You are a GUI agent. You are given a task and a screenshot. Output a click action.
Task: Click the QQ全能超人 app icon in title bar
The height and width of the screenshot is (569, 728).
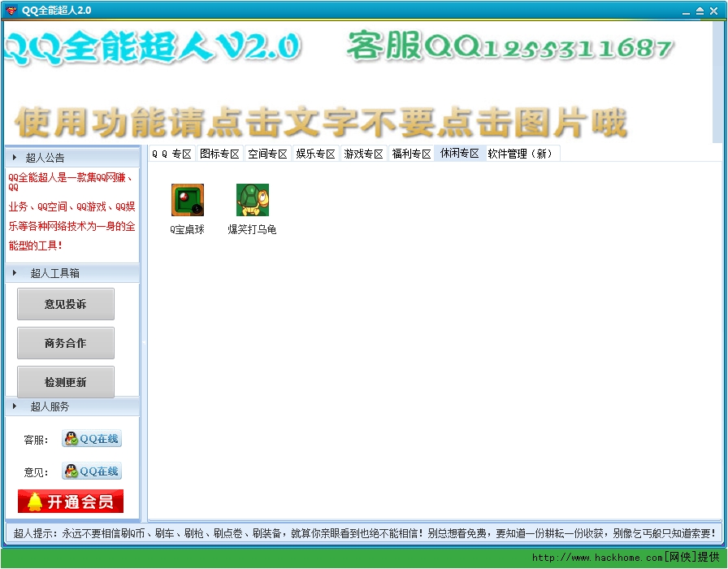click(x=11, y=11)
